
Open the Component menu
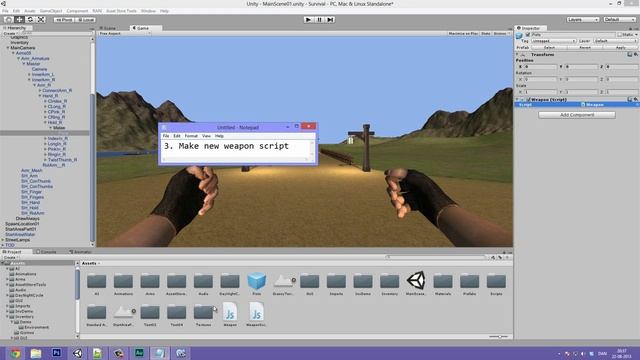tap(77, 11)
